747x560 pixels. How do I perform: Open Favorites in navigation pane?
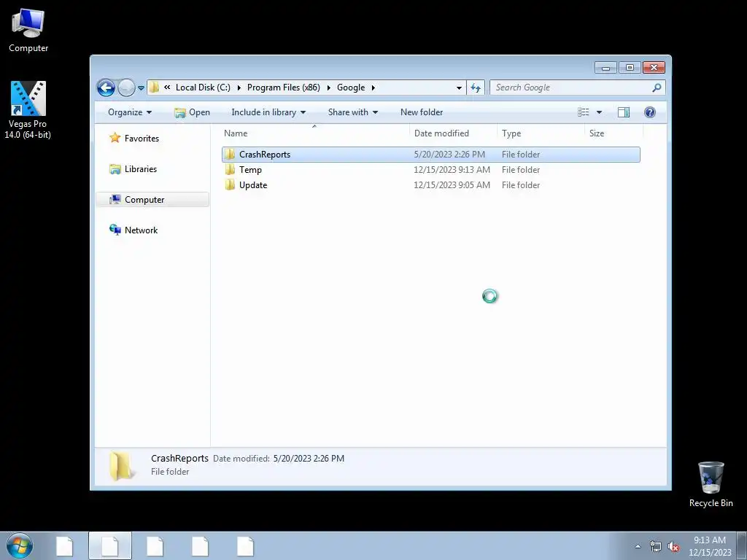coord(134,139)
